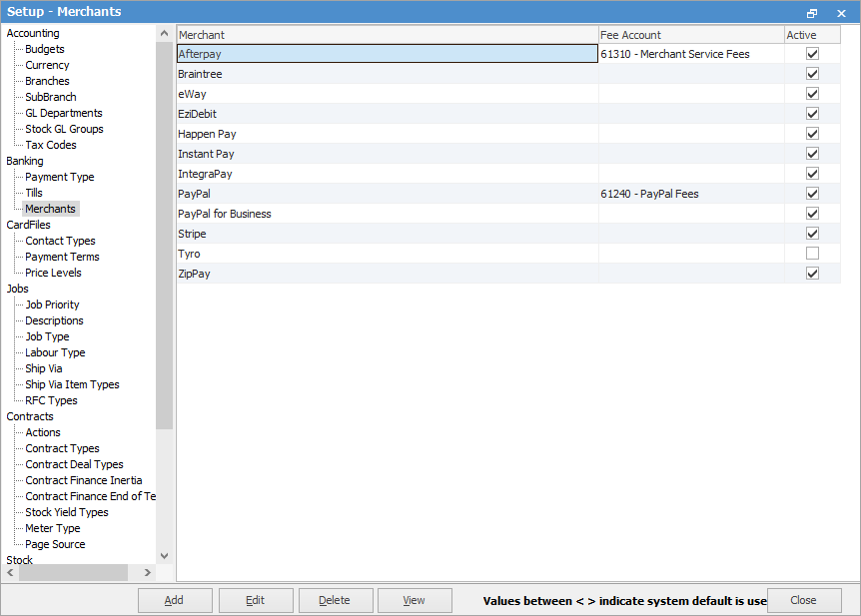Viewport: 861px width, 616px height.
Task: Select Banking category in tree
Action: coord(25,161)
